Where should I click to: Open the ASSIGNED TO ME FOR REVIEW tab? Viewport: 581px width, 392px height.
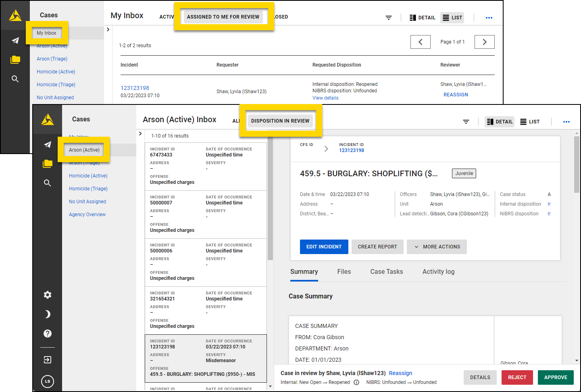[224, 17]
